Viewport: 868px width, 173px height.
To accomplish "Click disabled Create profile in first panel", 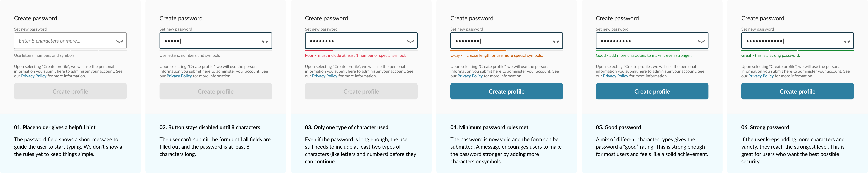I will point(70,91).
